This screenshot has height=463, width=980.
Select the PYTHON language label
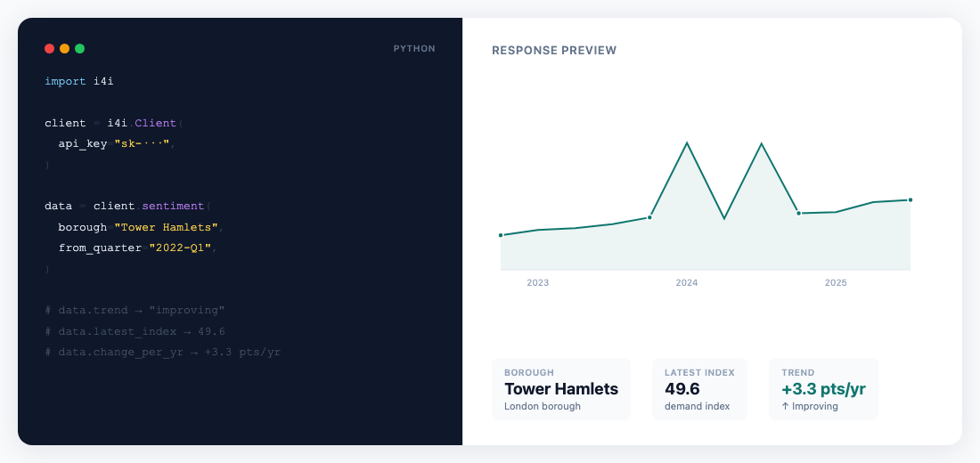click(x=414, y=49)
